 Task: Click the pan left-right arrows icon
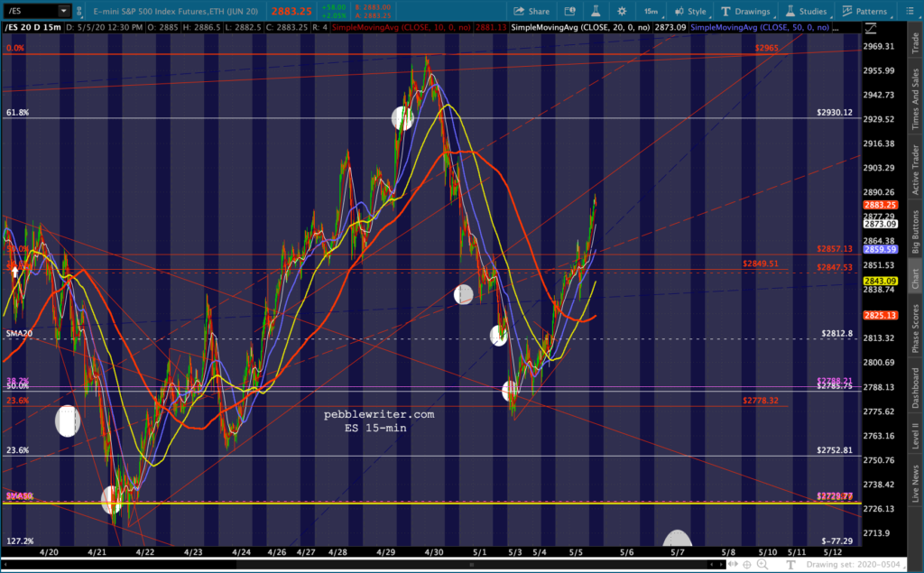point(733,565)
